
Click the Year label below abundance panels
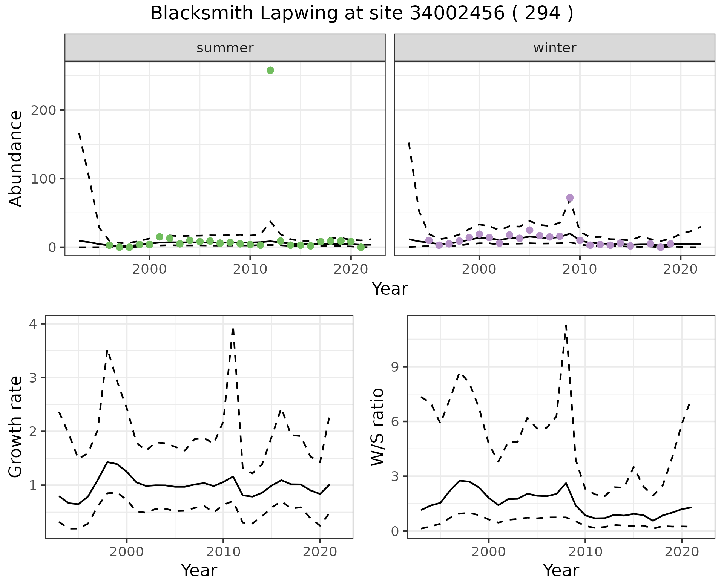pos(390,289)
